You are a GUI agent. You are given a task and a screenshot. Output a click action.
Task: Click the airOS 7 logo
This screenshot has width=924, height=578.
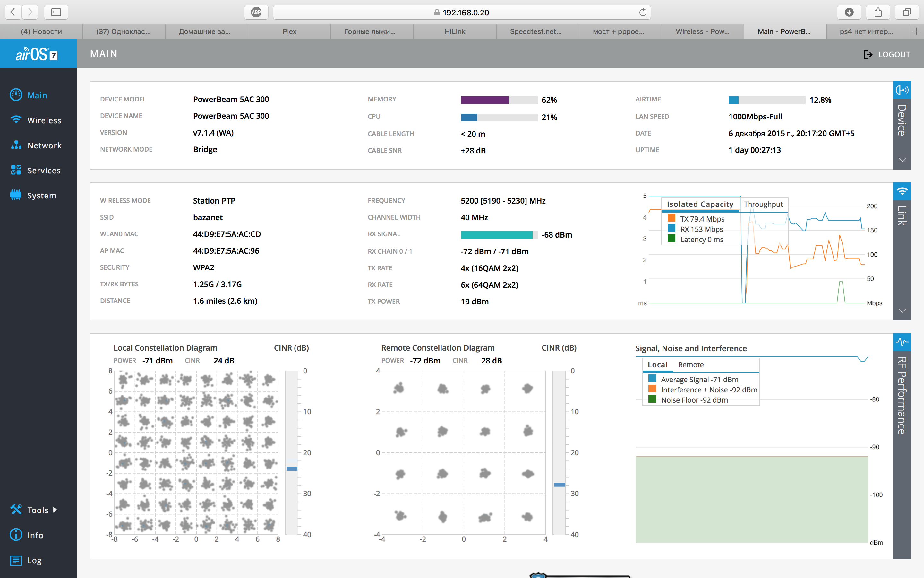pos(37,55)
